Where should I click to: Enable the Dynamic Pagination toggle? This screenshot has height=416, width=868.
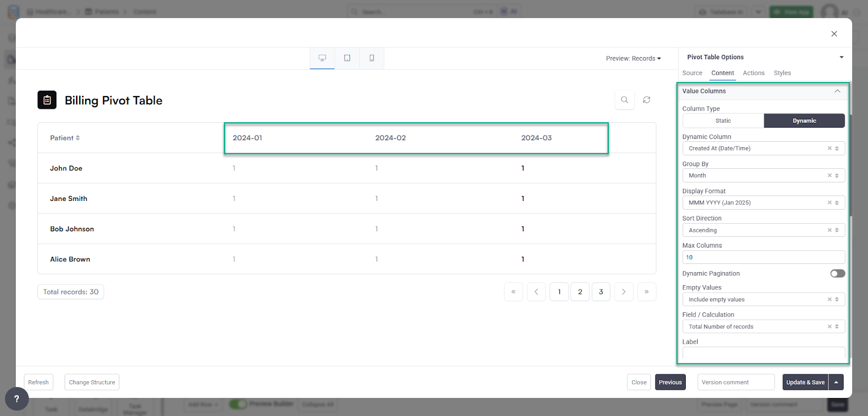(x=837, y=274)
